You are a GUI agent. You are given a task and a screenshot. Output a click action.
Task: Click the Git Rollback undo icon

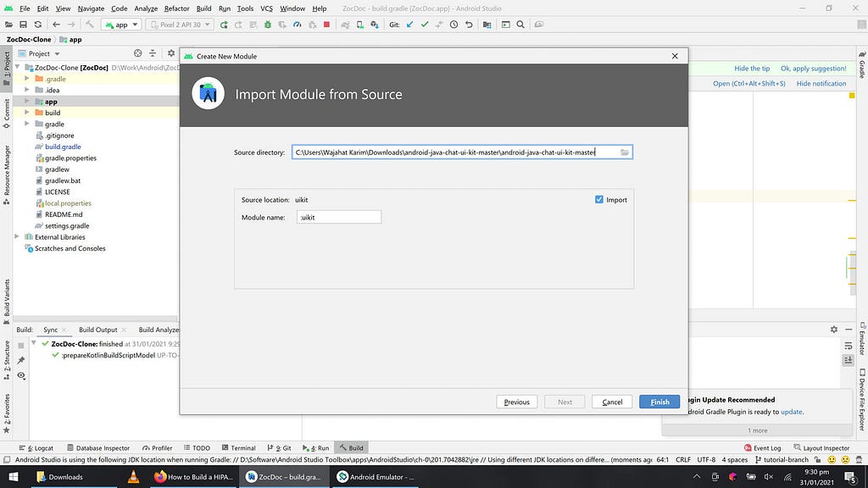pos(469,25)
